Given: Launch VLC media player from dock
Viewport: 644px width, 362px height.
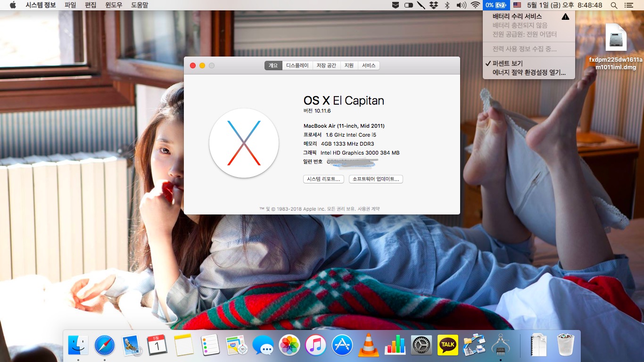Looking at the screenshot, I should tap(369, 346).
